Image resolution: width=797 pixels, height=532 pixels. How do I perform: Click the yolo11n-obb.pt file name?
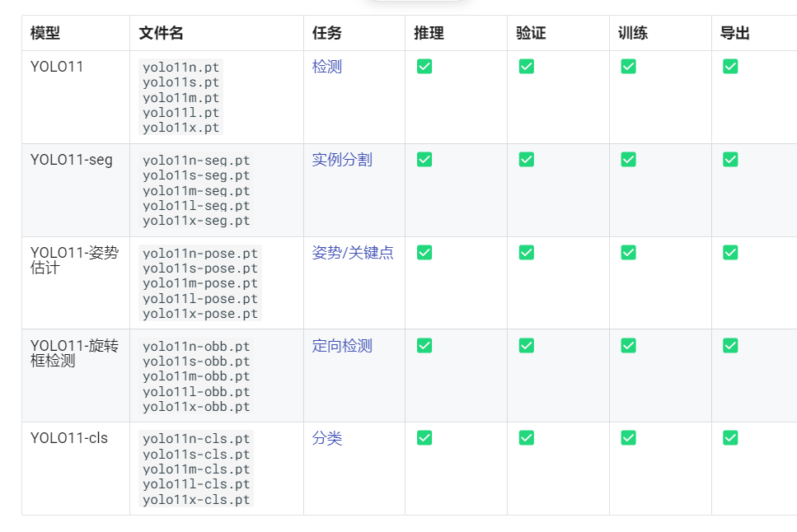point(196,346)
